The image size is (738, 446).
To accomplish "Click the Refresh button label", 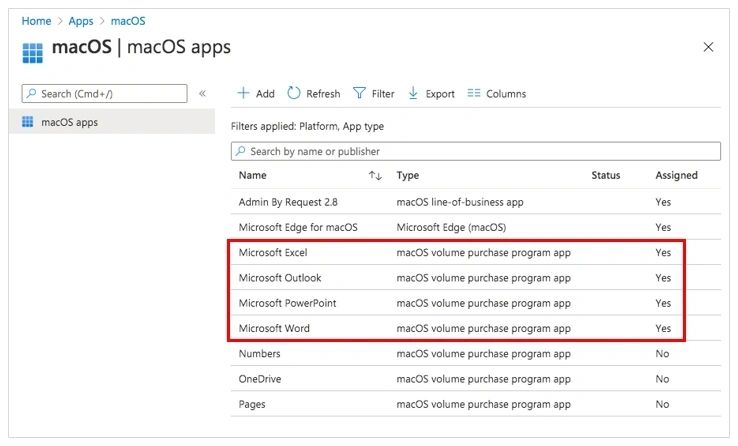I will pos(323,94).
